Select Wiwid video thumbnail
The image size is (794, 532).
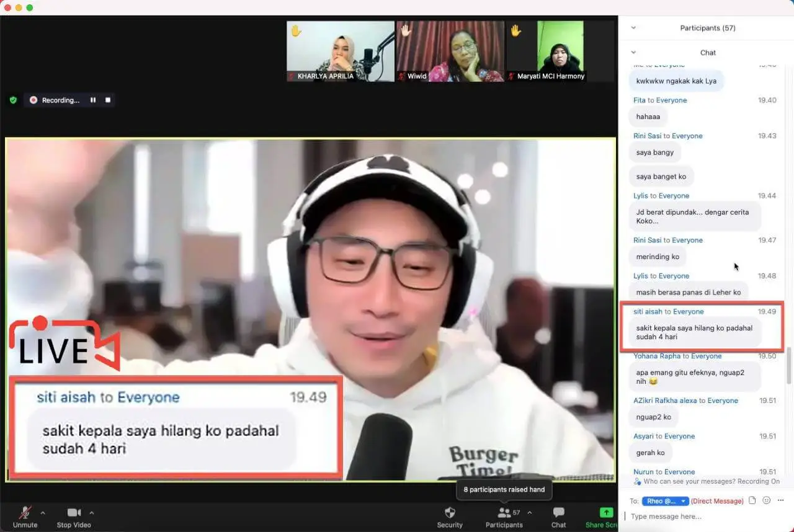click(450, 51)
